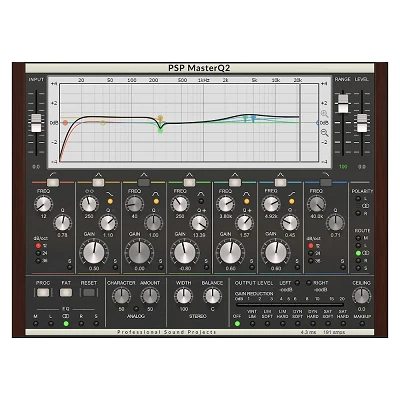
Task: Zoom out the EQ graph with magnifier minus
Action: pos(324,133)
